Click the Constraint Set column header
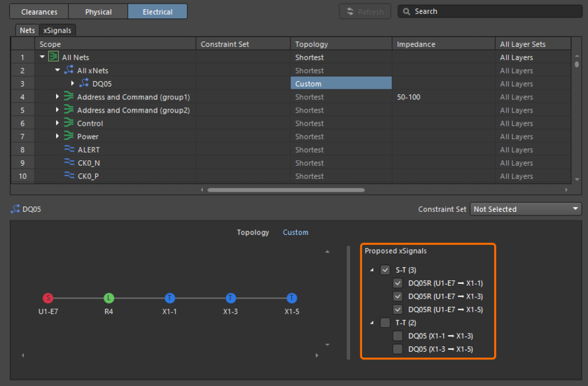Screen dimensions: 588x386 coord(243,44)
